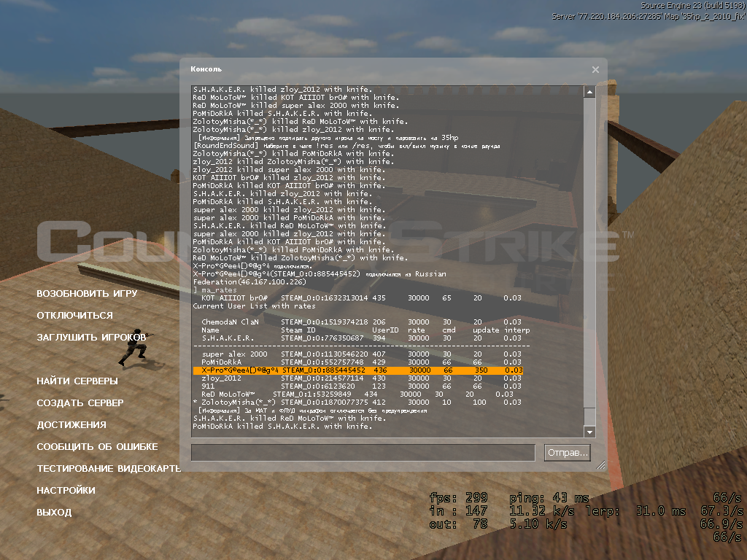The height and width of the screenshot is (560, 747).
Task: Open ДОСТИЖЕНИЯ menu item
Action: 71,425
